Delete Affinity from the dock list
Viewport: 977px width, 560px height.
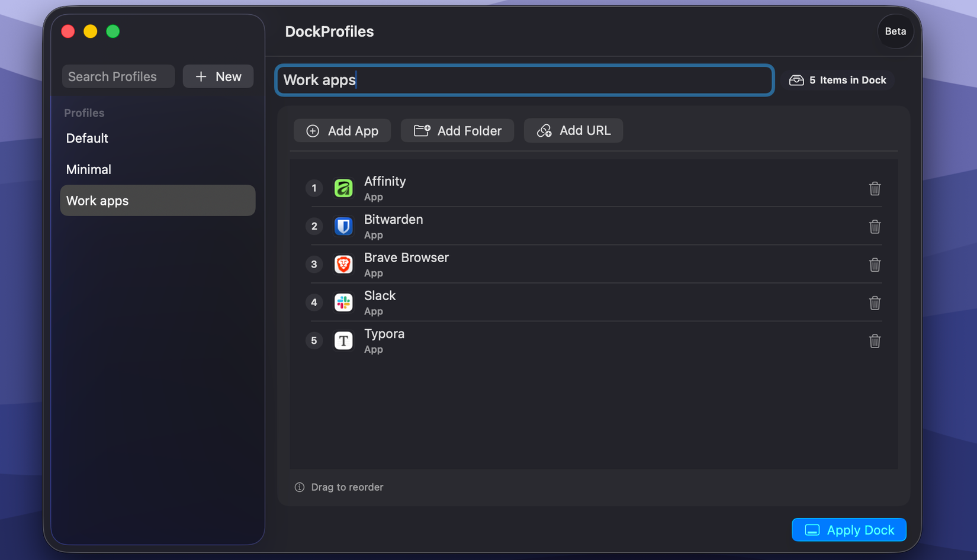875,188
